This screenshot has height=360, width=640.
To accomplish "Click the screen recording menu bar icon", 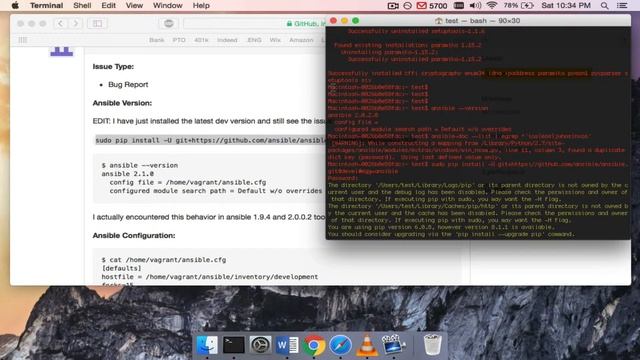I will [x=393, y=6].
